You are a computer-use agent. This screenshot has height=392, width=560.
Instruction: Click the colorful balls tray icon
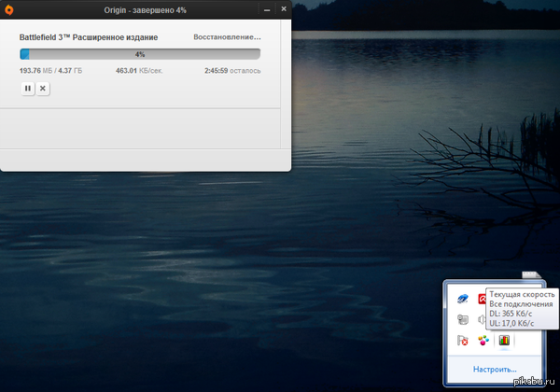click(483, 341)
